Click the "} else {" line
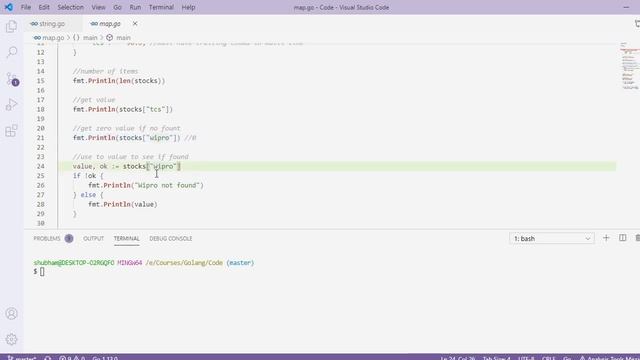 click(x=88, y=195)
